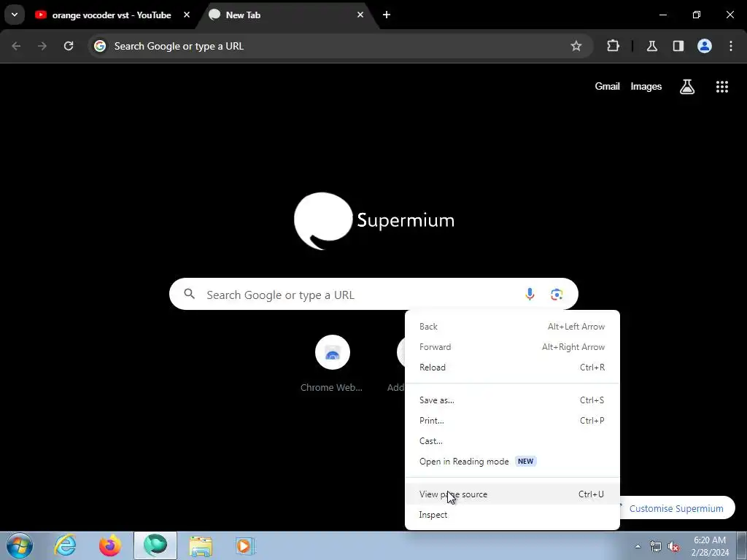Open the Gmail link
Screen dimensions: 747x560
607,86
